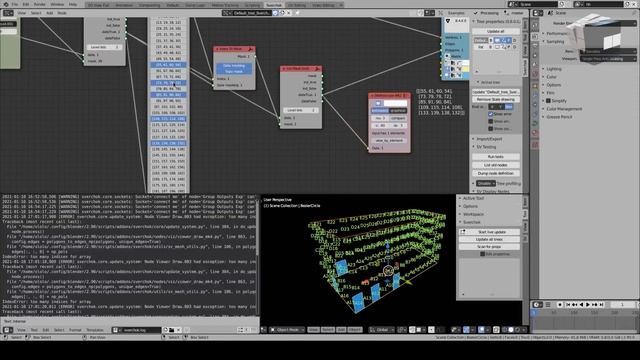Open node editor type selector icon
Image resolution: width=640 pixels, height=360 pixels.
(8, 13)
